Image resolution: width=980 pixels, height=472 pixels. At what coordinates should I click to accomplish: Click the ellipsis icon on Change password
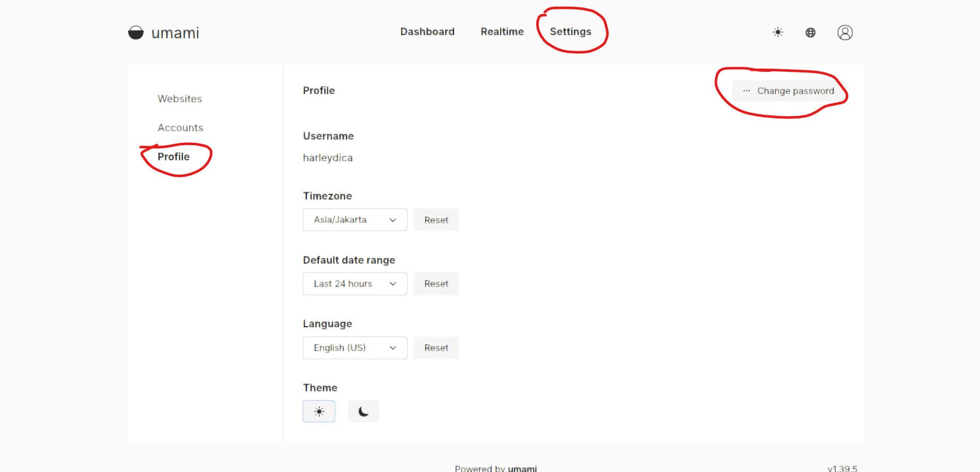coord(746,91)
